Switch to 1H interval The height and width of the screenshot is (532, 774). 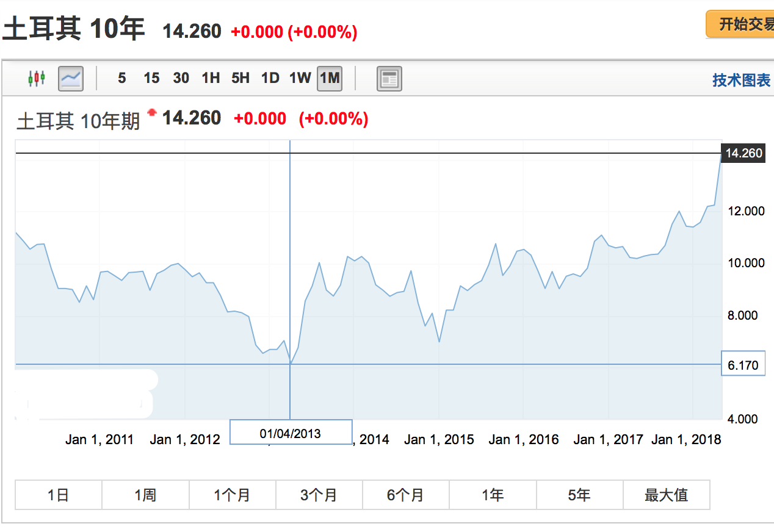[211, 78]
